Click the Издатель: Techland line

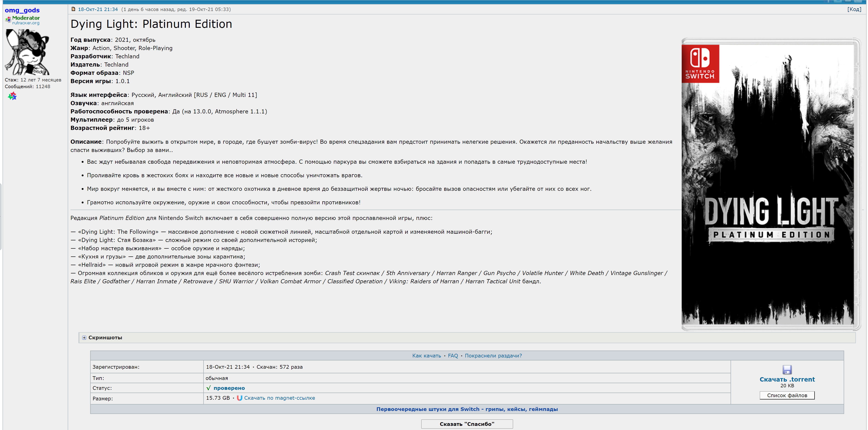tap(99, 65)
